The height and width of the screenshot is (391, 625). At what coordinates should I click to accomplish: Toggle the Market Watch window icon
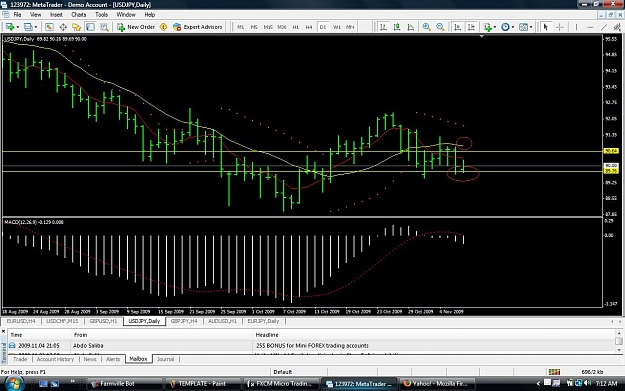tap(49, 27)
